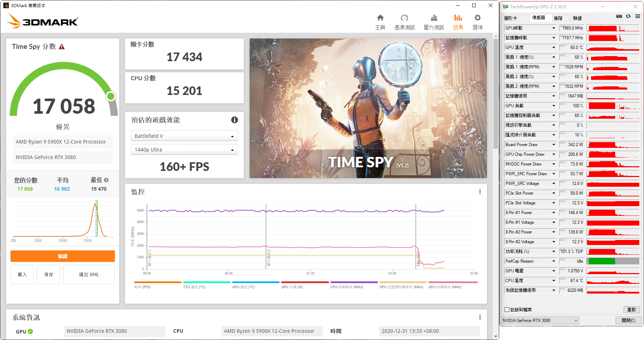
Task: Click the GPU-Z refresh icon
Action: [629, 17]
